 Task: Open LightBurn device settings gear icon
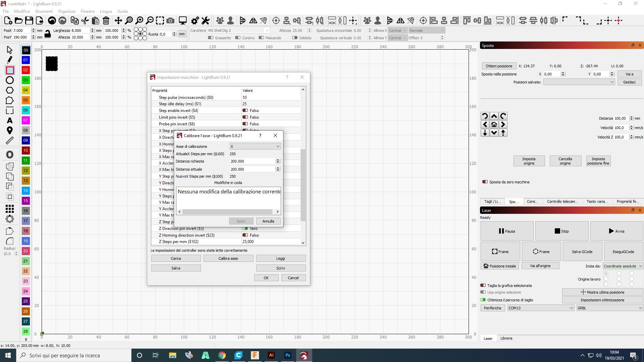pyautogui.click(x=195, y=20)
